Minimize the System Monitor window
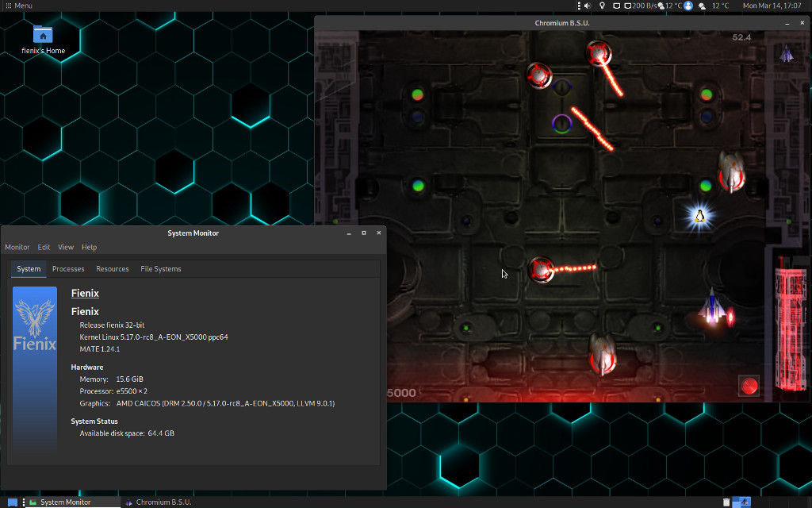 349,233
